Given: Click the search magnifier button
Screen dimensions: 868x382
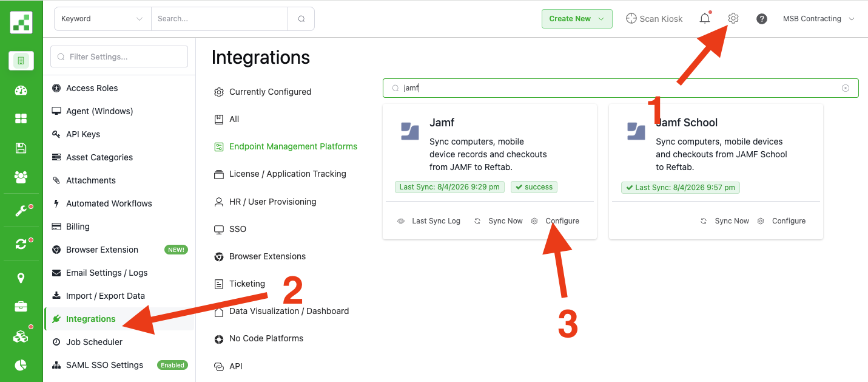Looking at the screenshot, I should [x=301, y=19].
